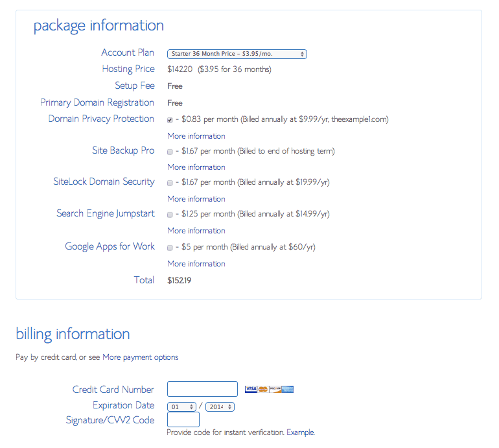Click the $5 per month Google Apps price text
Viewport: 499px width, 448px height.
[249, 247]
